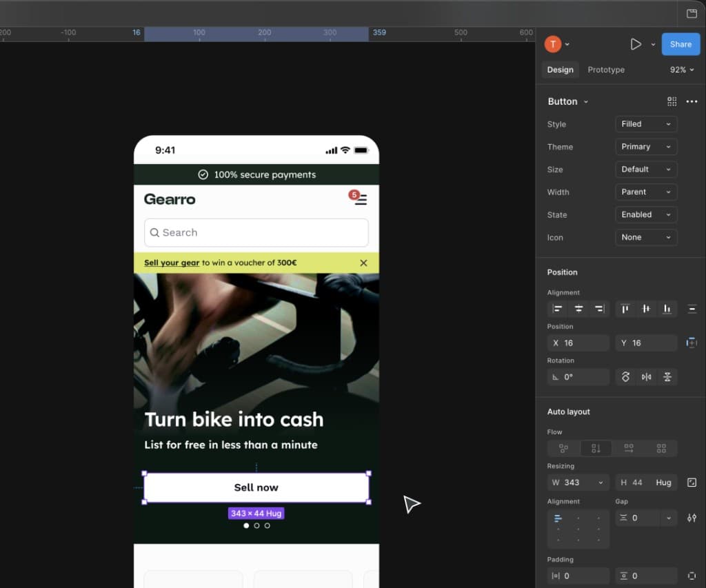The image size is (706, 588).
Task: Click the resize-to-fit icon beside height
Action: [692, 483]
